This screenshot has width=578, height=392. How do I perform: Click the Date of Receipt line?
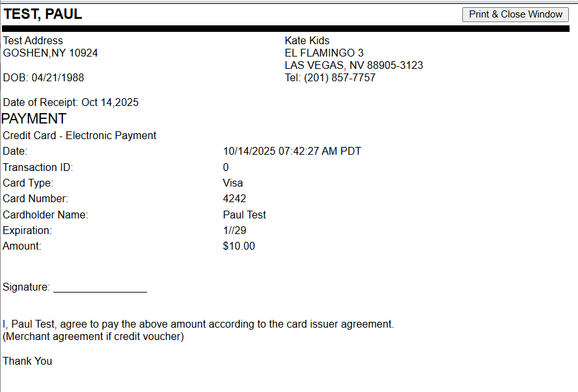pos(71,102)
